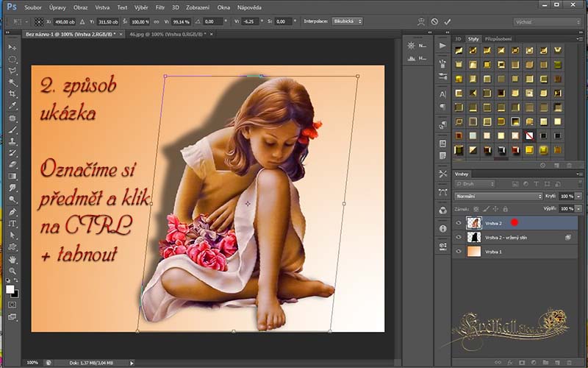Select the Crop tool
The image size is (588, 368).
(x=12, y=94)
